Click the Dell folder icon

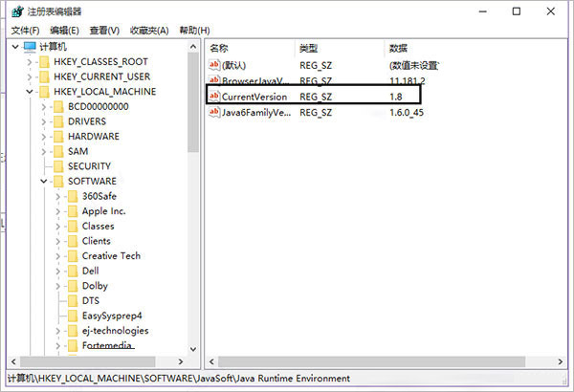pyautogui.click(x=73, y=272)
